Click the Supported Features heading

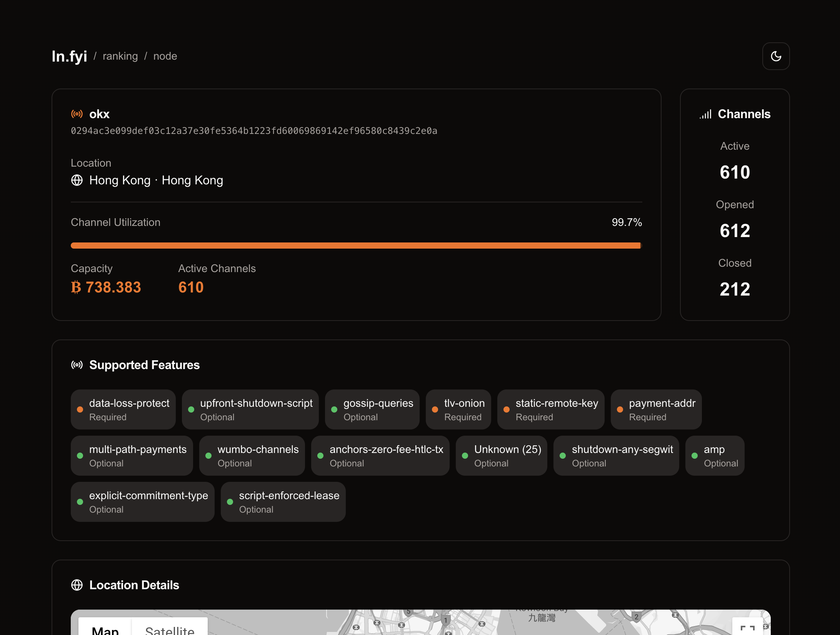145,365
